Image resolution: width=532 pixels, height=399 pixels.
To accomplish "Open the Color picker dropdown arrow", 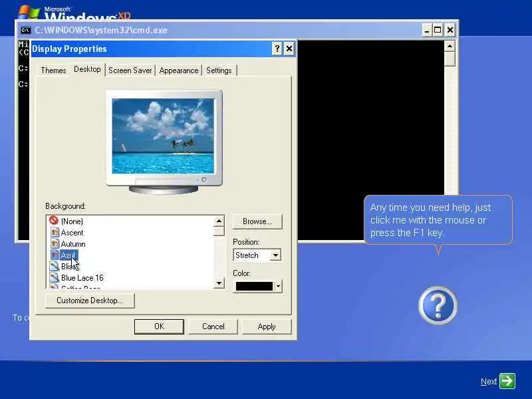I will tap(278, 287).
